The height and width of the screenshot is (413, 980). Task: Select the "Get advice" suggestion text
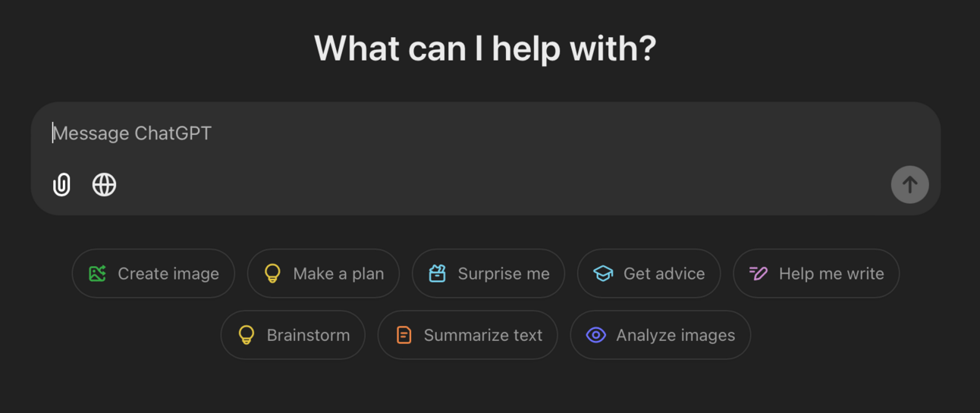point(664,274)
